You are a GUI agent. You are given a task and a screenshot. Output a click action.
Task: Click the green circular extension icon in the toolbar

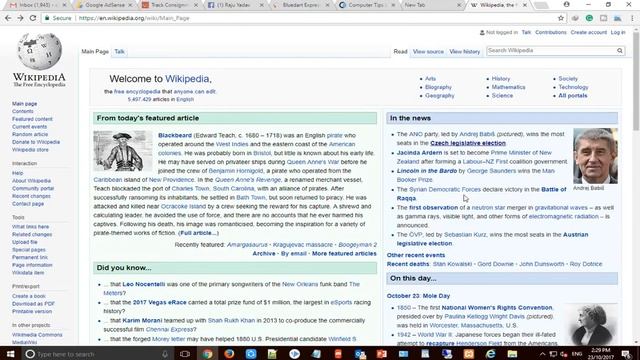click(x=589, y=18)
